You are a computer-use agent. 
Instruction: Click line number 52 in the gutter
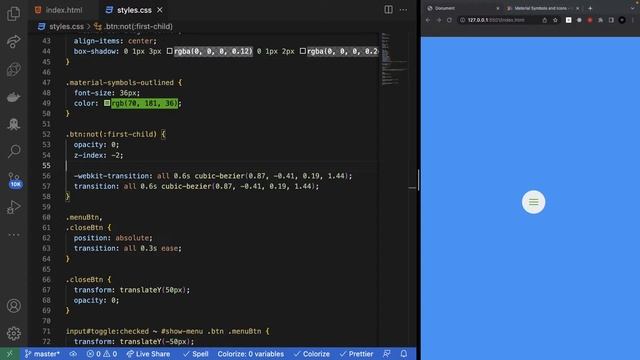[x=46, y=134]
